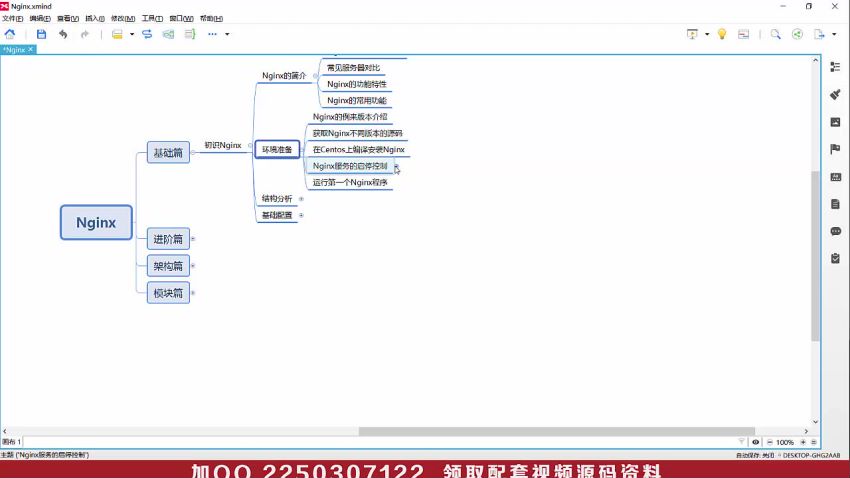Expand the 模块篇 branch
The width and height of the screenshot is (850, 478).
[193, 293]
